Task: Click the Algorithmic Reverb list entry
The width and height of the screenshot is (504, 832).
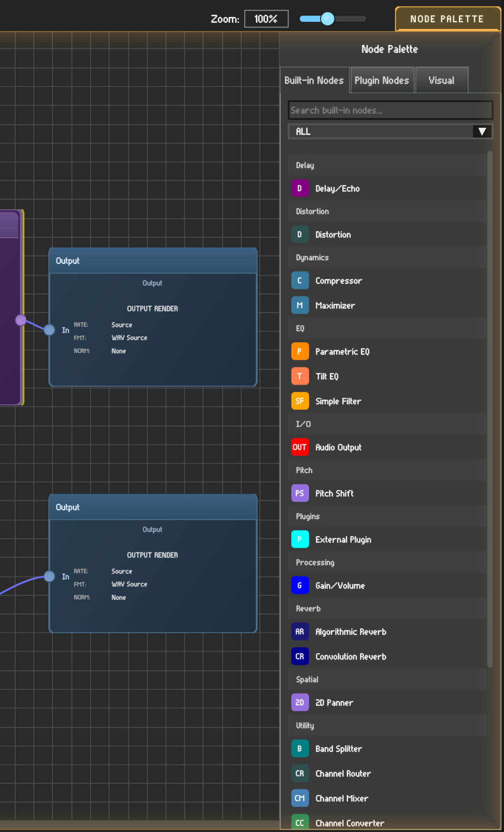Action: (350, 632)
